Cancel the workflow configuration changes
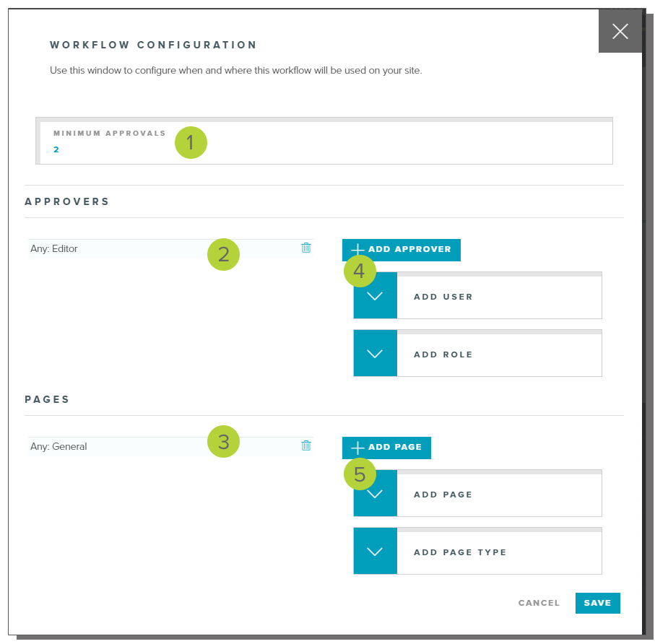 (539, 603)
